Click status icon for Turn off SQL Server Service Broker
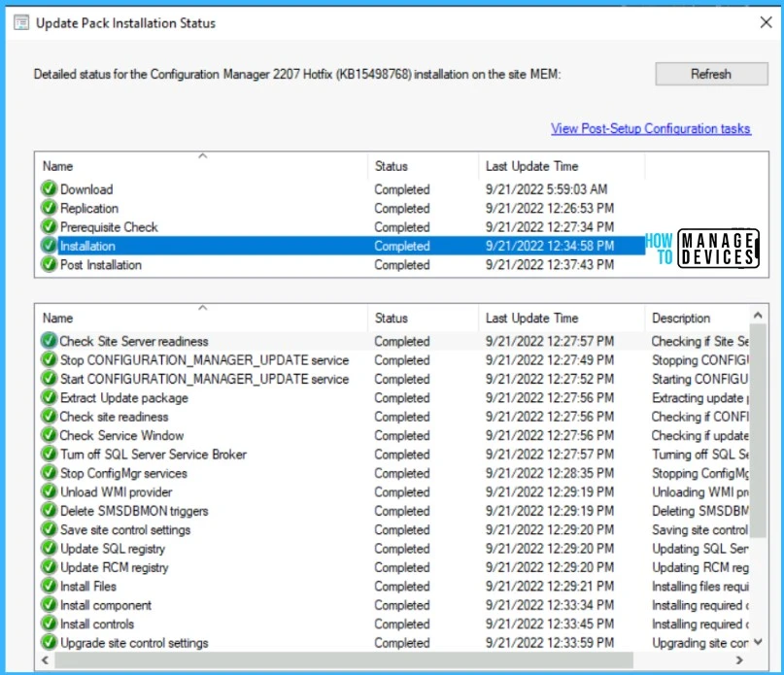This screenshot has height=675, width=784. (x=49, y=454)
